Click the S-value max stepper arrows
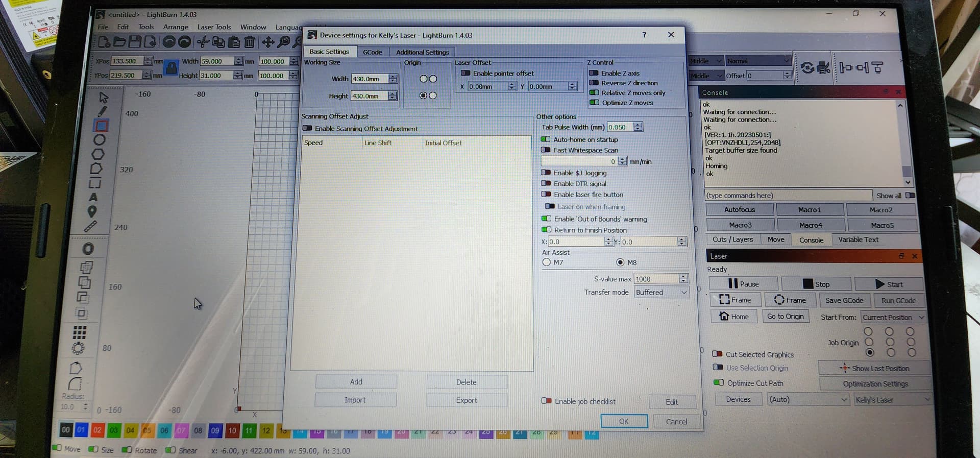 [x=684, y=279]
